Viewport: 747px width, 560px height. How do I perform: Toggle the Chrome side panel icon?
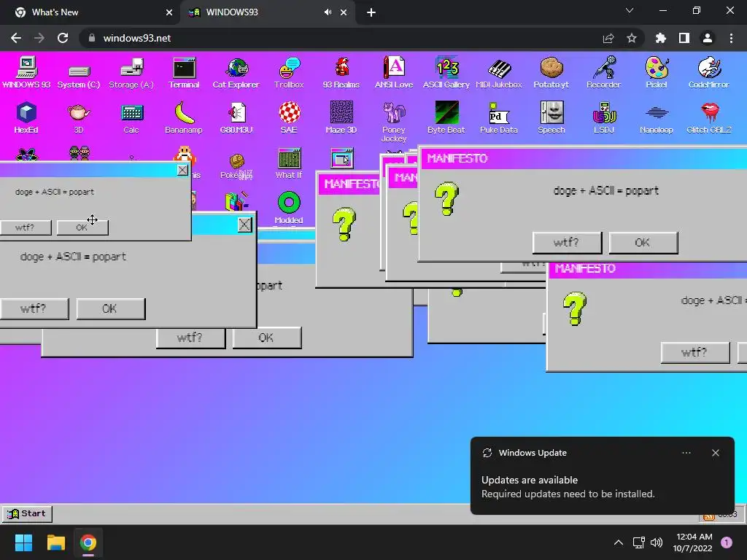click(684, 38)
